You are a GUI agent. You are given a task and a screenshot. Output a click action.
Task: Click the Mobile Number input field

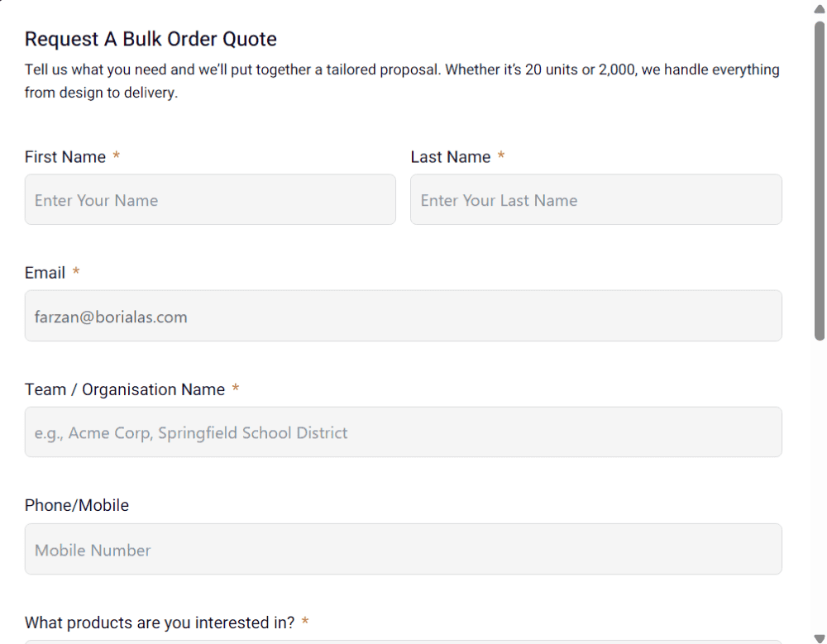(x=403, y=549)
